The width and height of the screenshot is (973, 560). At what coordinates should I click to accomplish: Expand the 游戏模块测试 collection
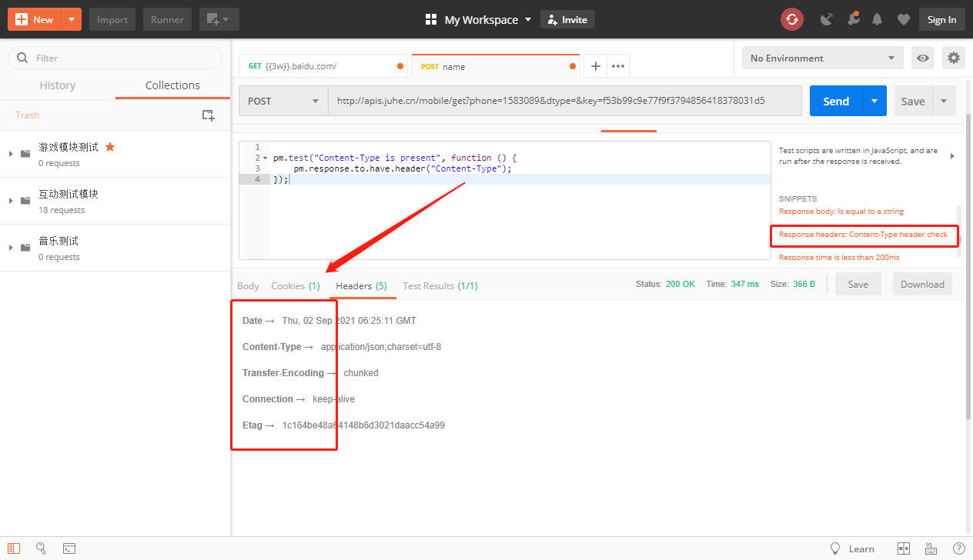[11, 154]
